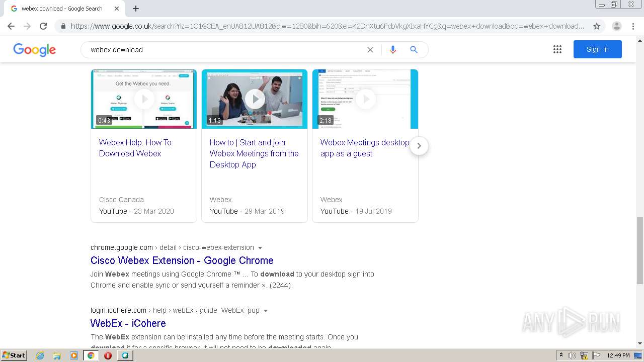Go to Google home via logo

click(35, 50)
